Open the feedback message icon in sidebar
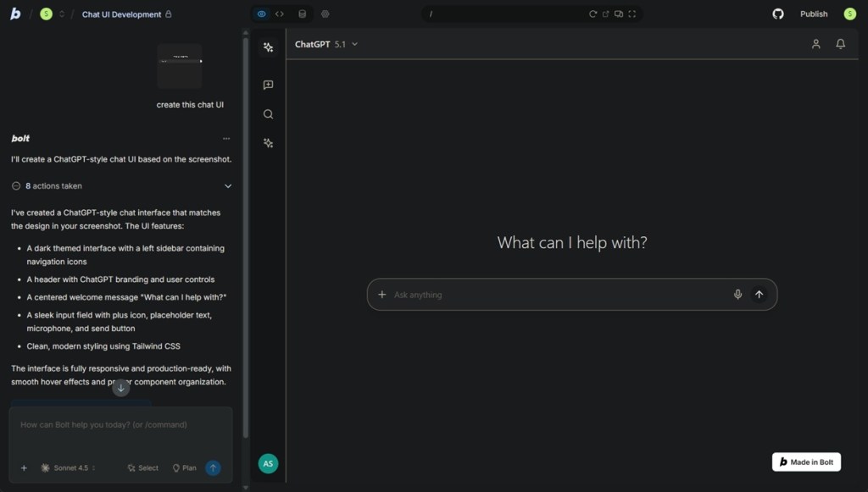 [268, 85]
